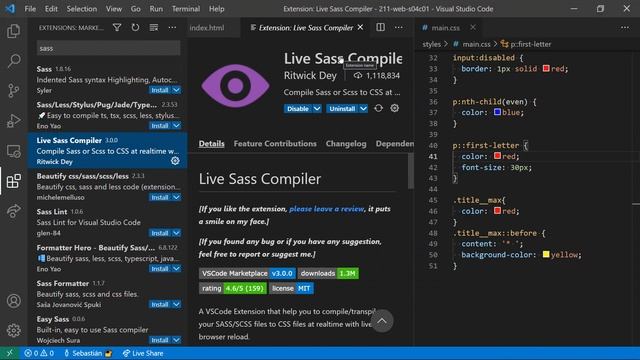The width and height of the screenshot is (640, 360).
Task: Open the Live Share activity icon
Action: click(13, 211)
